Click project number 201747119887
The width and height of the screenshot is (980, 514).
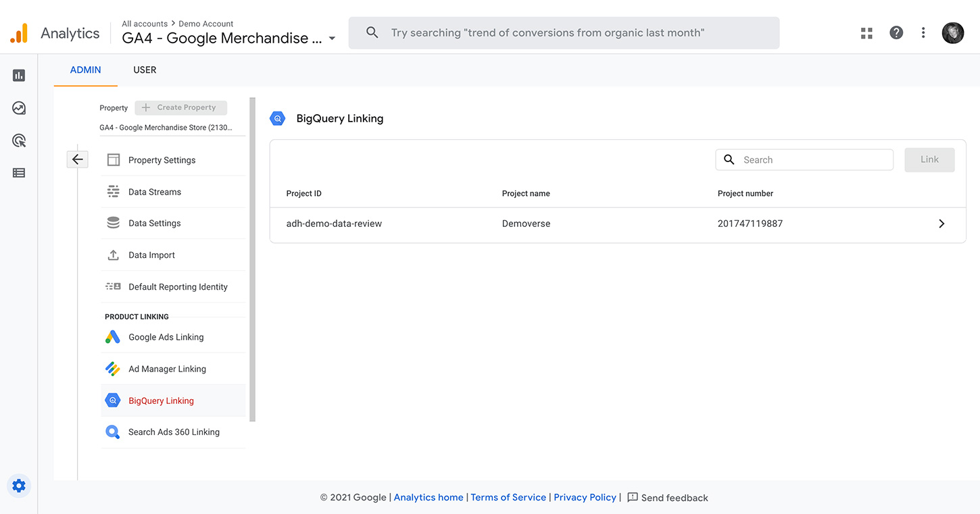pyautogui.click(x=750, y=224)
